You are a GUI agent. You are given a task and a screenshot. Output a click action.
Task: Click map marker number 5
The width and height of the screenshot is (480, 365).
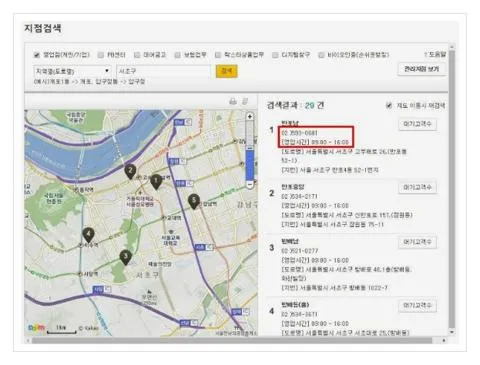194,201
